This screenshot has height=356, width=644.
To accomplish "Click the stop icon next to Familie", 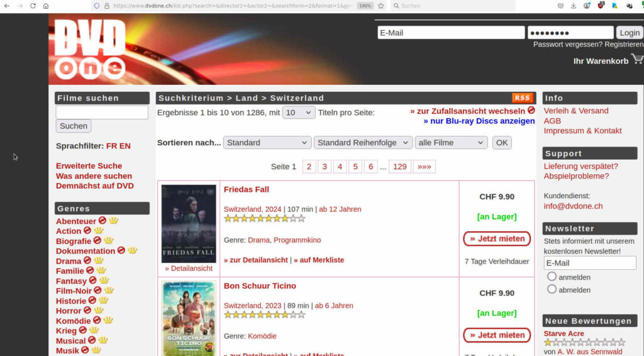I will (90, 270).
